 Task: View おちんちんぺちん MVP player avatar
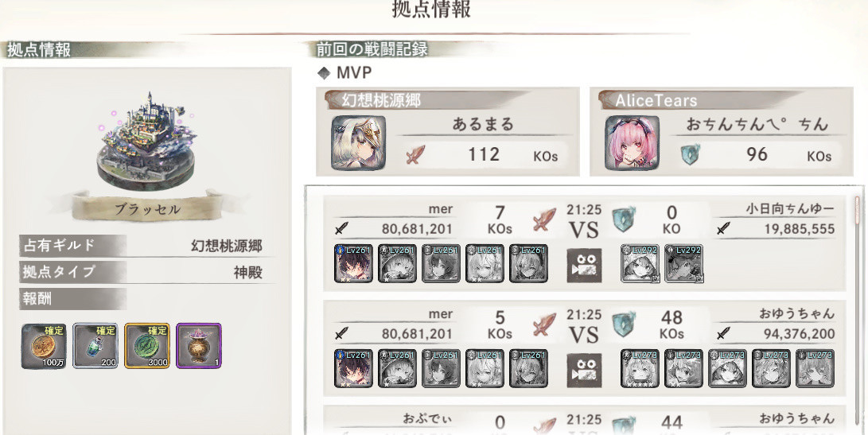[632, 143]
